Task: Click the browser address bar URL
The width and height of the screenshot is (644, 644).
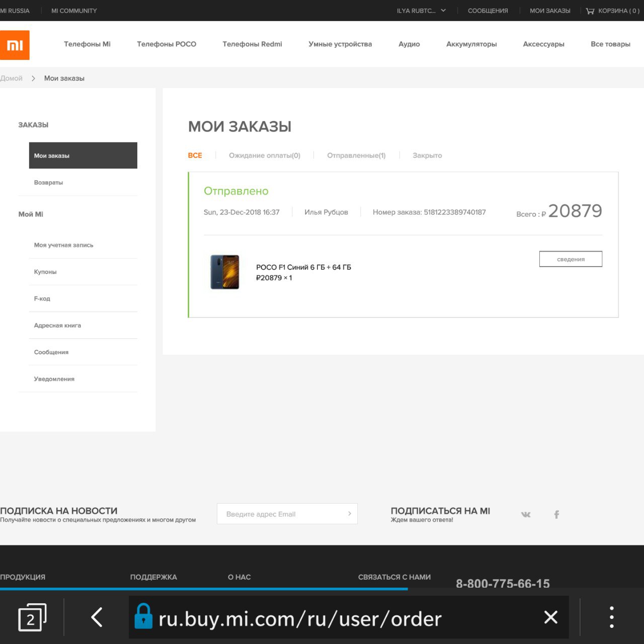Action: point(300,619)
